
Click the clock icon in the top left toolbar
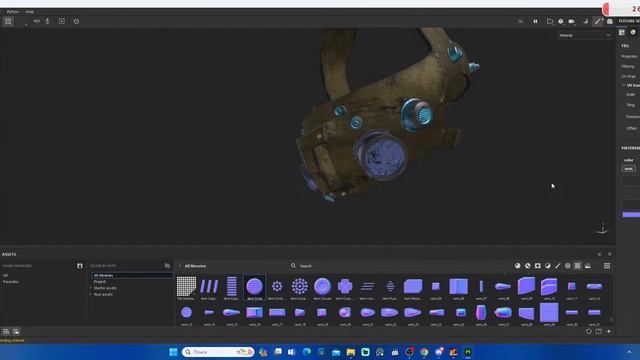(x=76, y=21)
